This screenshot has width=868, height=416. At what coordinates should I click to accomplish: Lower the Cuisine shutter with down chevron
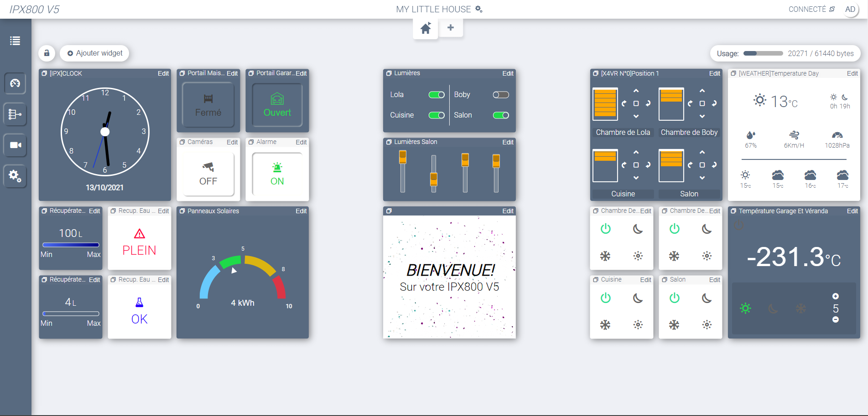[636, 178]
